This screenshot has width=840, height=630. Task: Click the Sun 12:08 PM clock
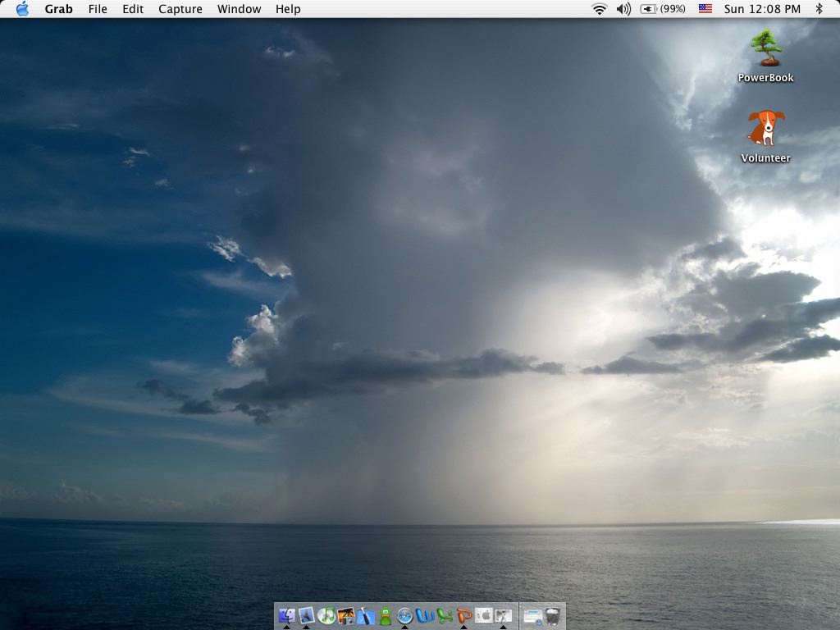click(x=762, y=9)
